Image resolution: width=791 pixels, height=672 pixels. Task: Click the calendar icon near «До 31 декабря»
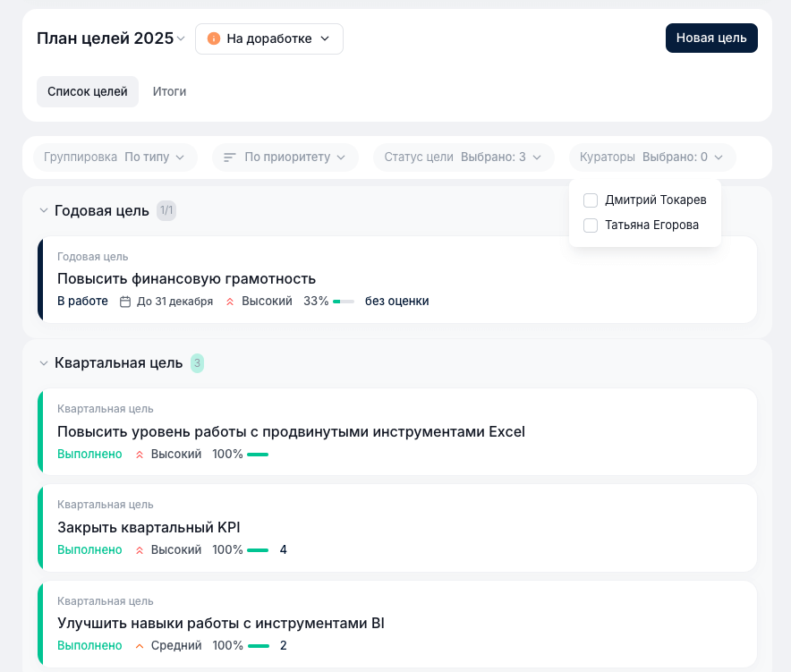tap(124, 302)
